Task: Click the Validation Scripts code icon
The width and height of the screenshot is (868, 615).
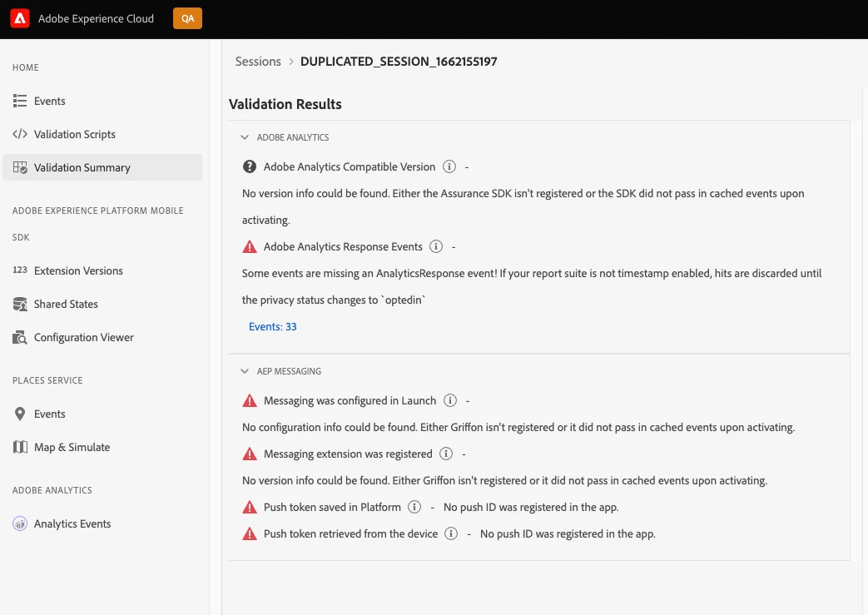Action: tap(20, 134)
